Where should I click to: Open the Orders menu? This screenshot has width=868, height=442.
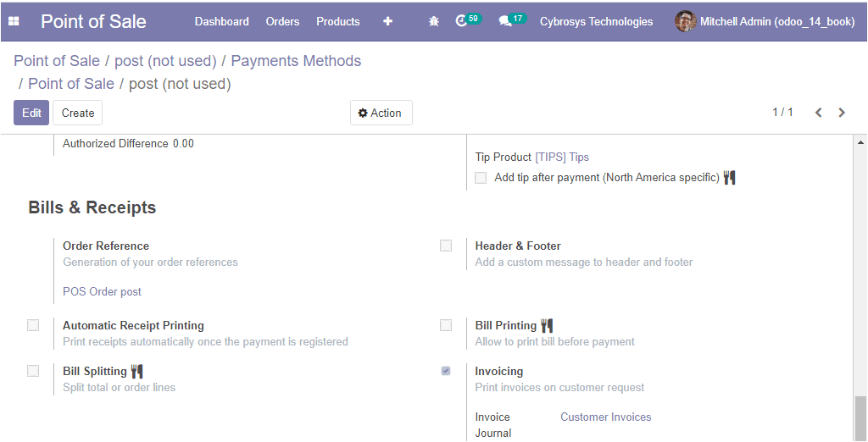(x=282, y=21)
